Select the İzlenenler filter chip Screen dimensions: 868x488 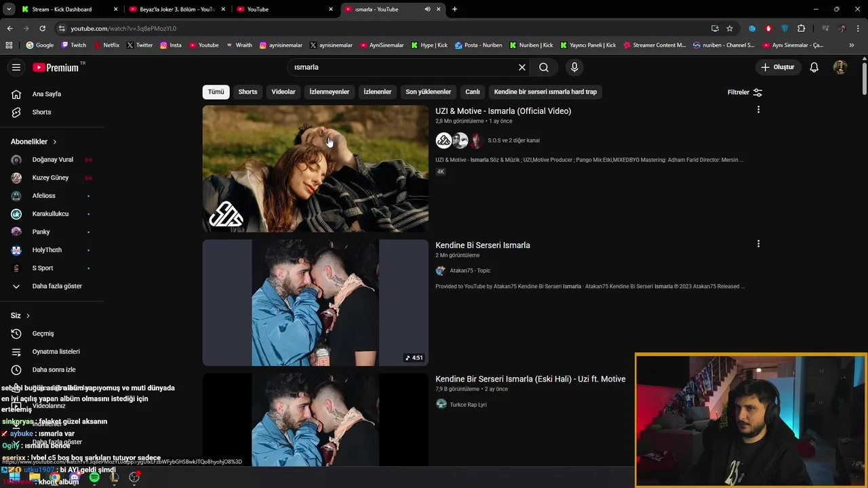pyautogui.click(x=378, y=92)
